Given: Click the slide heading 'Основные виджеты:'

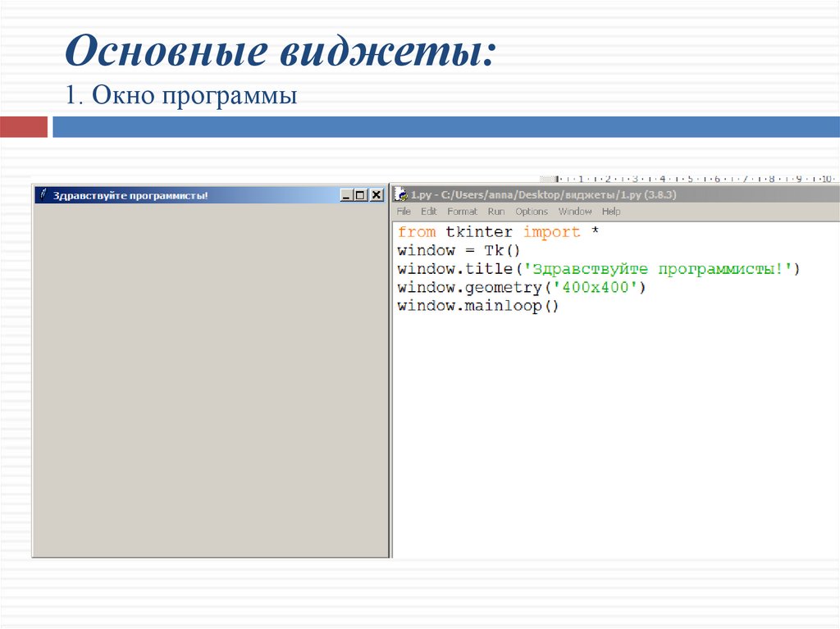Looking at the screenshot, I should pyautogui.click(x=281, y=51).
